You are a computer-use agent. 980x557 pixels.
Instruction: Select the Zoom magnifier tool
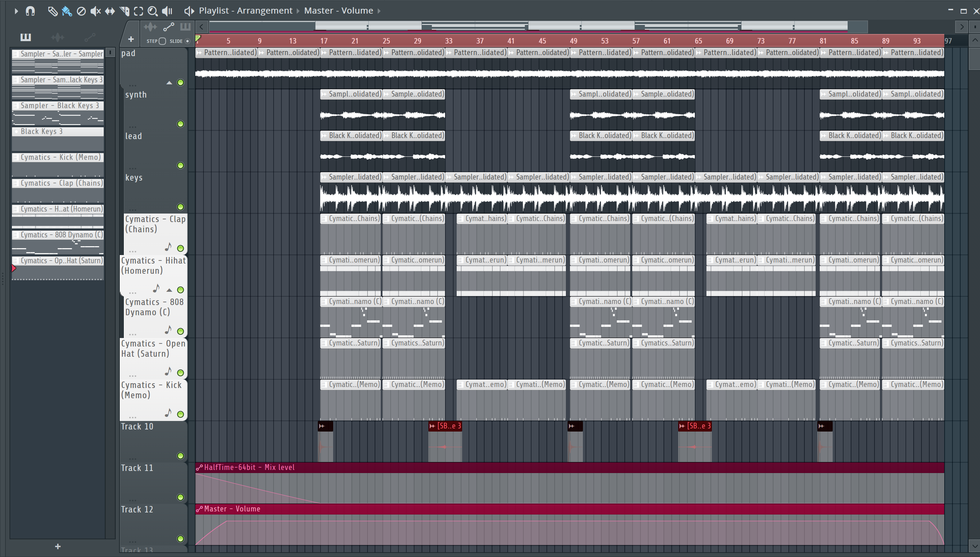(x=153, y=11)
